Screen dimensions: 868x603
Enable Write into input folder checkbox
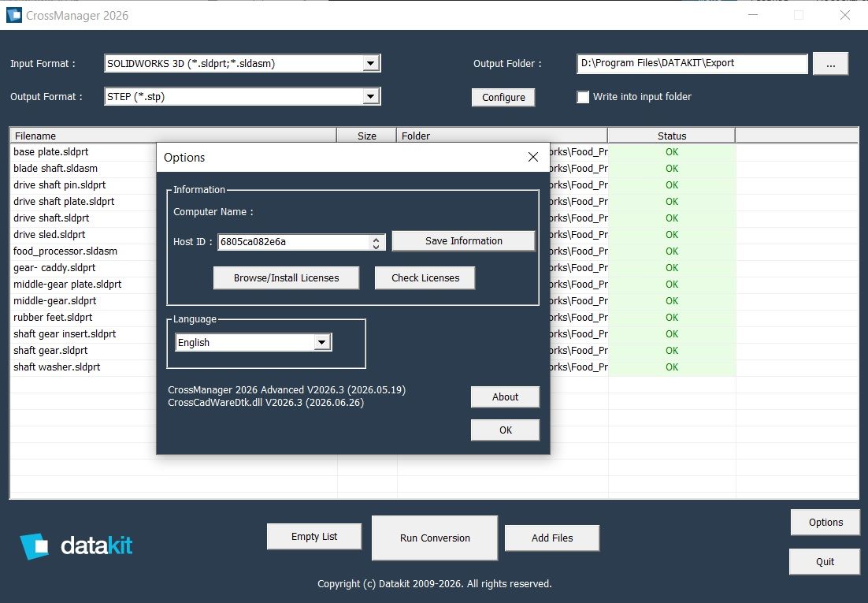point(583,97)
